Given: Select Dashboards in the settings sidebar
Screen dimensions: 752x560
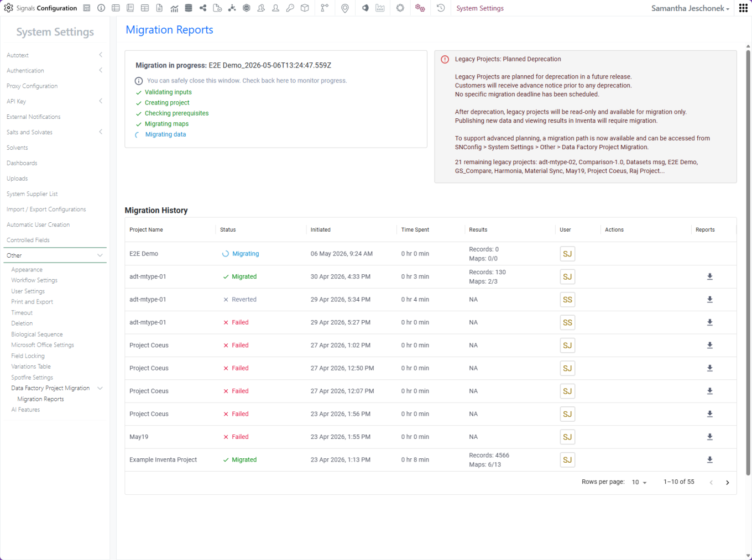Looking at the screenshot, I should (22, 163).
